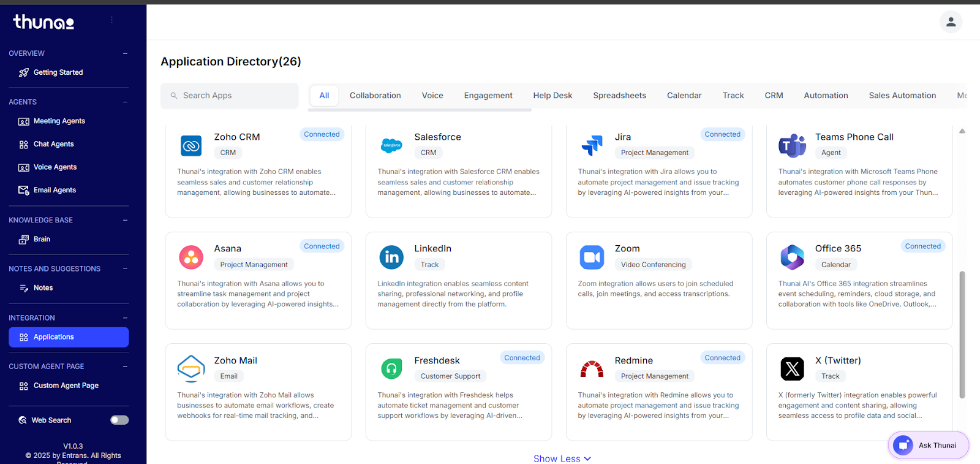Screen dimensions: 980x464
Task: Switch to the Engagement tab
Action: tap(488, 96)
